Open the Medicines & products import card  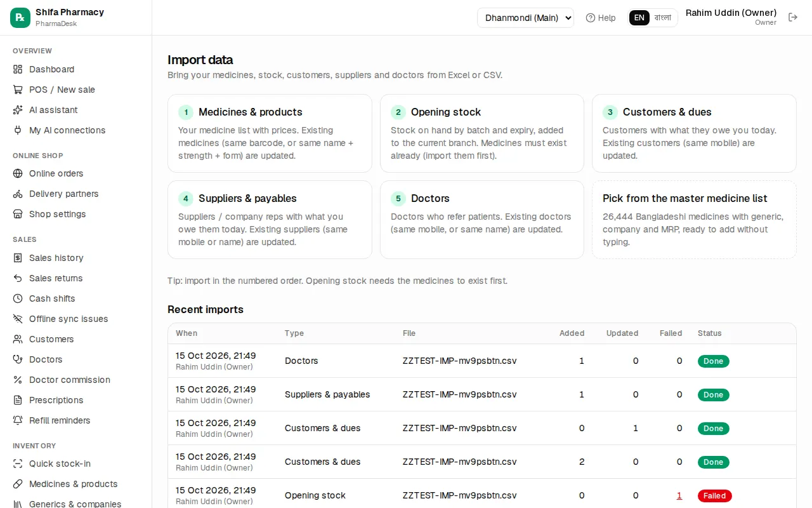point(270,133)
